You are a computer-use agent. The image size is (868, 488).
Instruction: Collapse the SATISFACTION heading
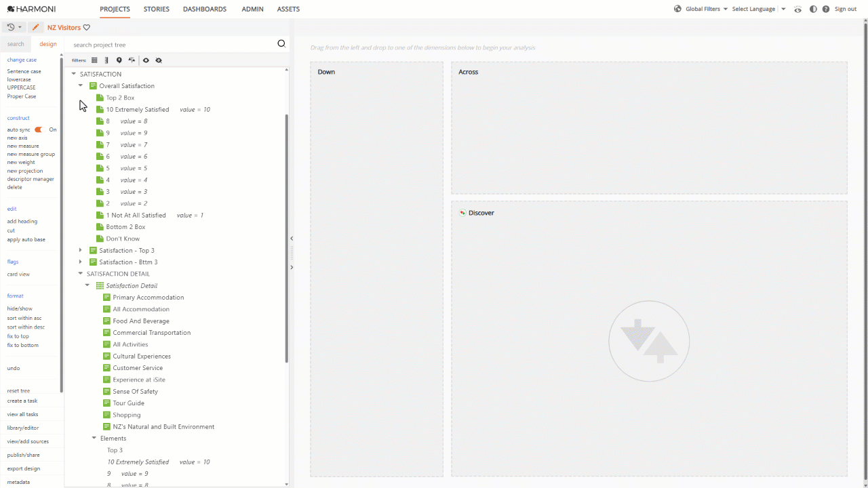tap(73, 74)
